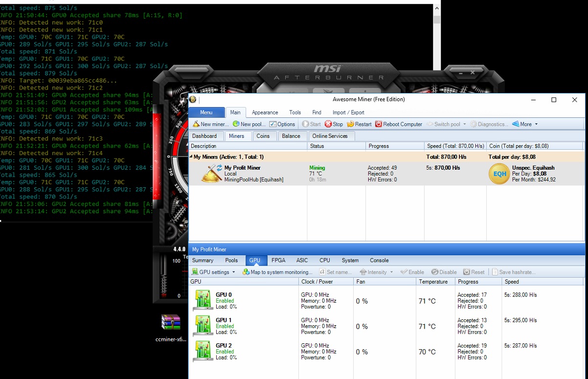588x379 pixels.
Task: Click Map to system monitoring
Action: click(277, 272)
